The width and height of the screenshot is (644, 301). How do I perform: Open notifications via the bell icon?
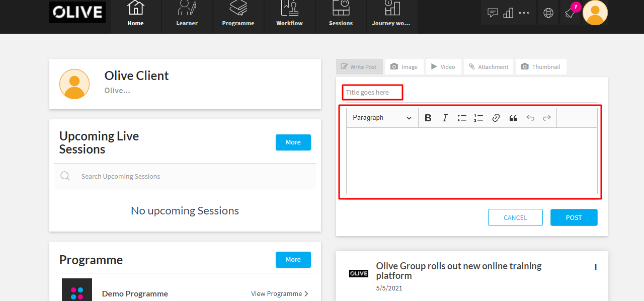[x=570, y=13]
